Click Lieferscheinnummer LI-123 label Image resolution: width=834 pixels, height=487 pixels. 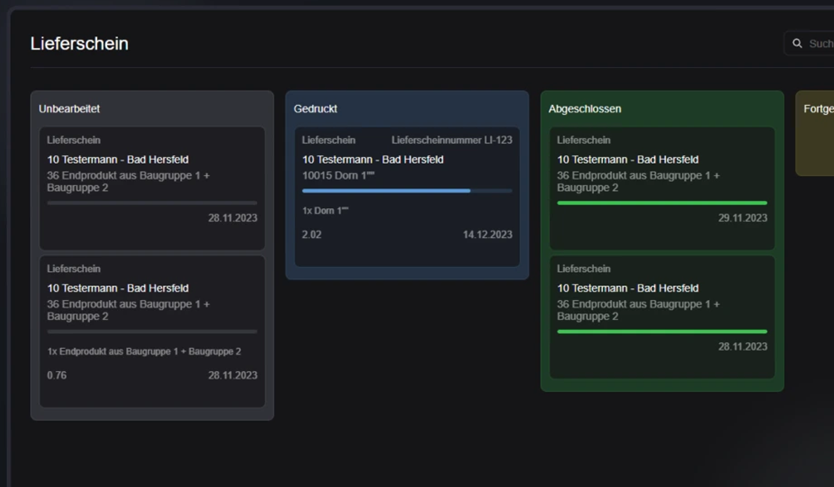click(x=451, y=140)
